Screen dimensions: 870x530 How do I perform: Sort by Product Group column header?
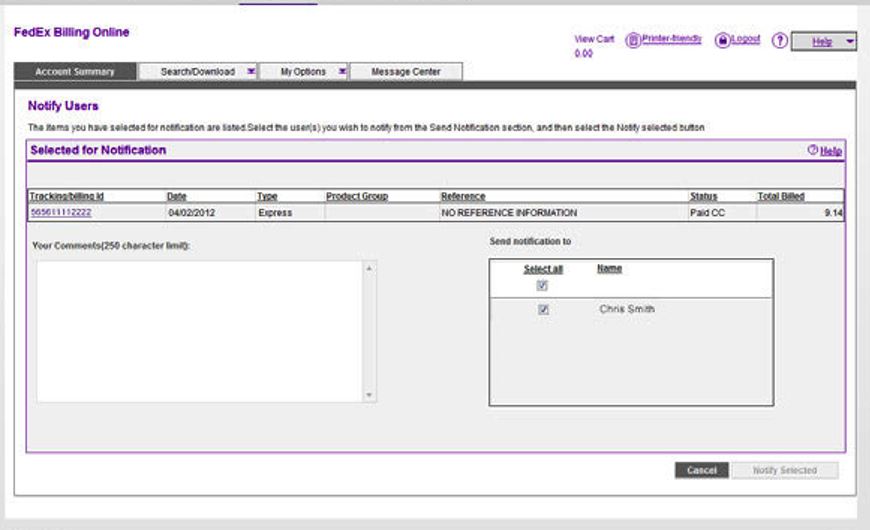point(357,196)
